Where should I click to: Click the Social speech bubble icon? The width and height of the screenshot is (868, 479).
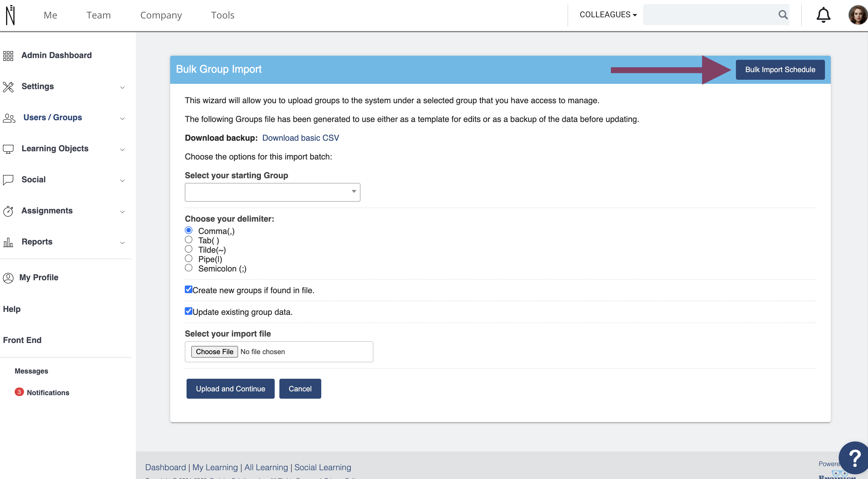(8, 180)
